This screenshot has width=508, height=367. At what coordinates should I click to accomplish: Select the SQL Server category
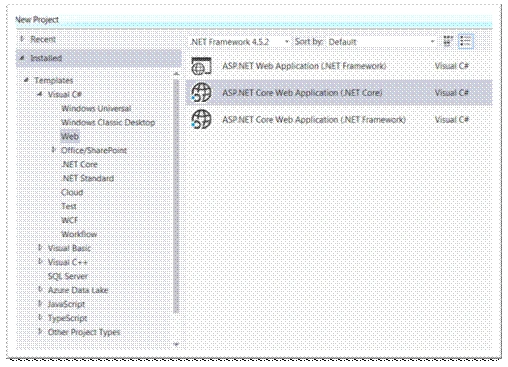(68, 276)
